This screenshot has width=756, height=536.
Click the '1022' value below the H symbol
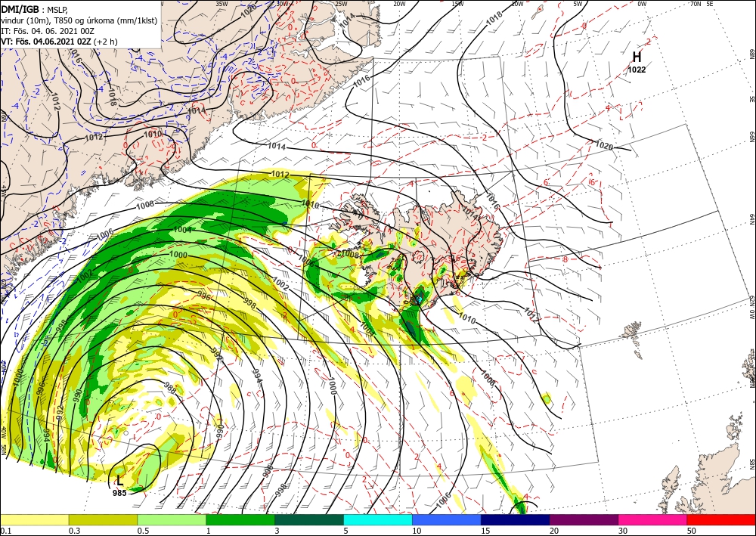click(637, 70)
